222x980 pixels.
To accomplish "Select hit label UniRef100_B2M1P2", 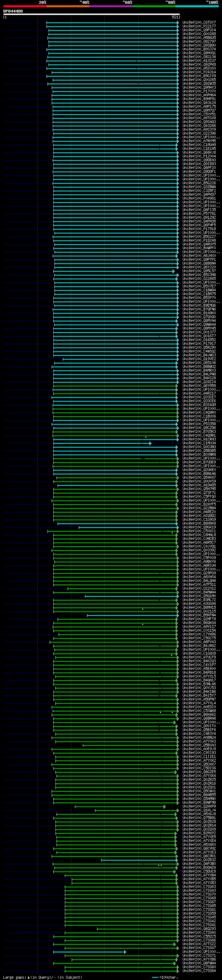I will [199, 833].
